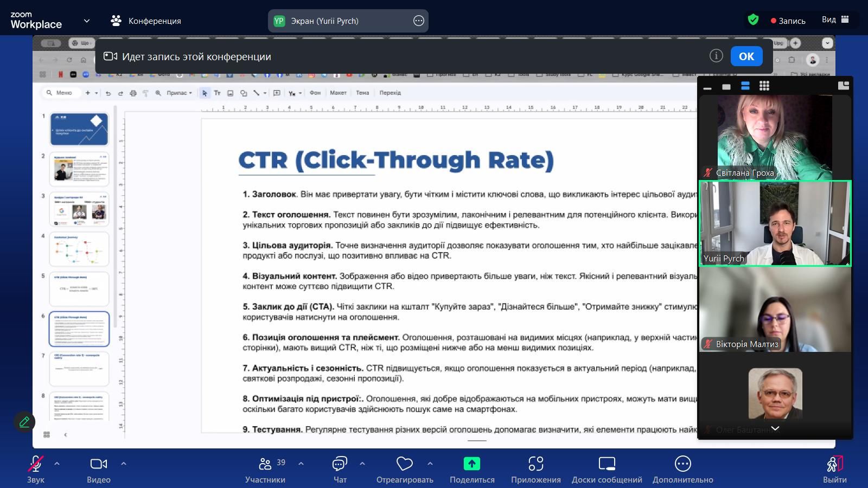Open the Дополнительно more options menu
Viewport: 868px width, 488px height.
coord(683,469)
